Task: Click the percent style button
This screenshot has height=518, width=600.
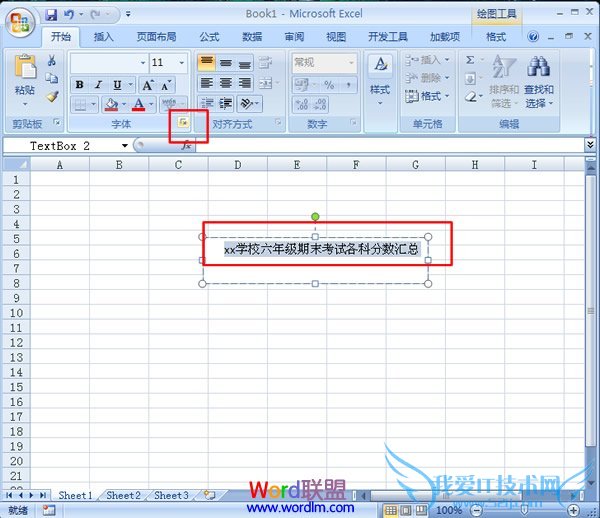Action: point(329,85)
